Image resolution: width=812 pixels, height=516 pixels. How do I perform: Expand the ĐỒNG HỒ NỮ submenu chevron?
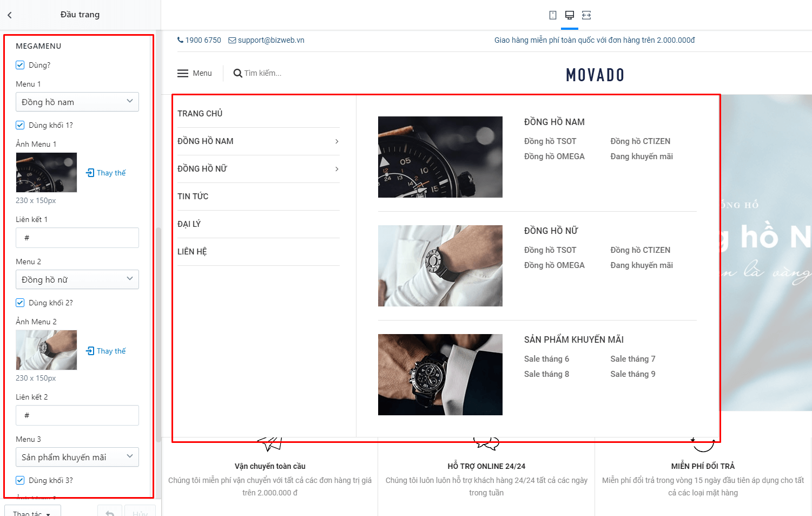tap(336, 169)
